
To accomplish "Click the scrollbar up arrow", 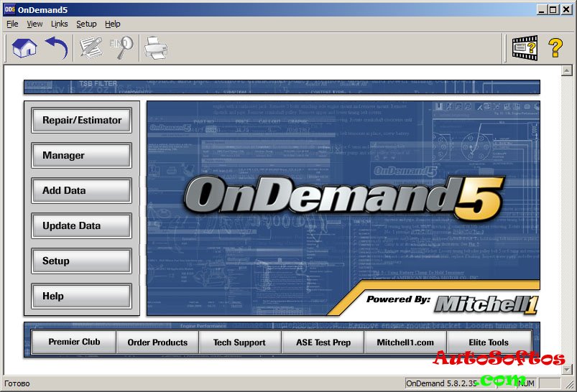I will (567, 70).
